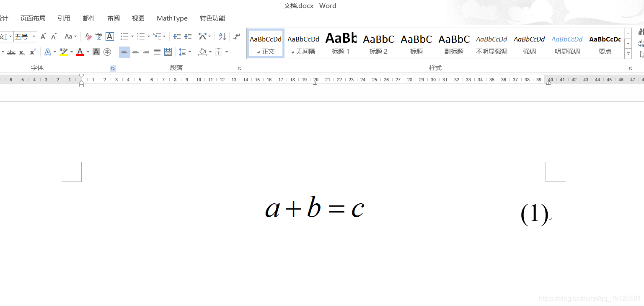Apply 副标题 style
644x306 pixels.
coord(454,44)
